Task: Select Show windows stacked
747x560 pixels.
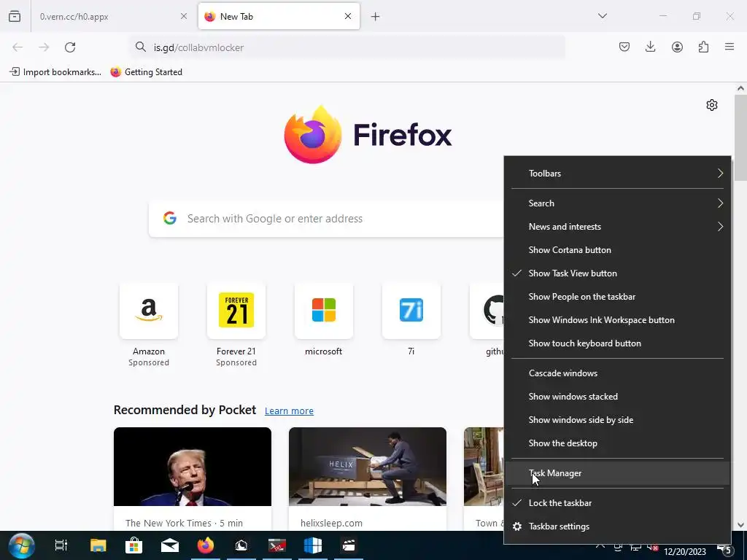Action: tap(617, 397)
